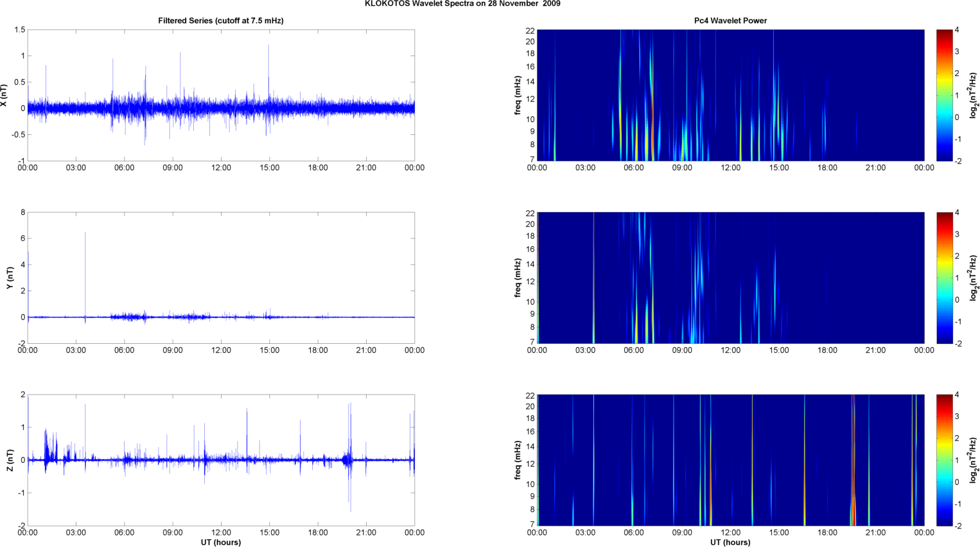Click the Y (nT) y-axis label
The image size is (980, 547).
point(10,278)
